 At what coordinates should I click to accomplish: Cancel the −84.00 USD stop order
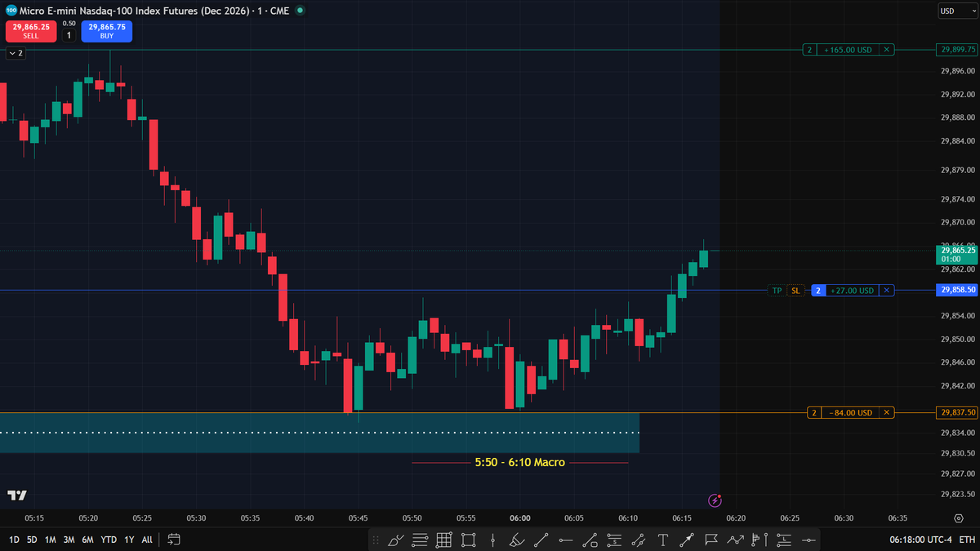click(888, 413)
